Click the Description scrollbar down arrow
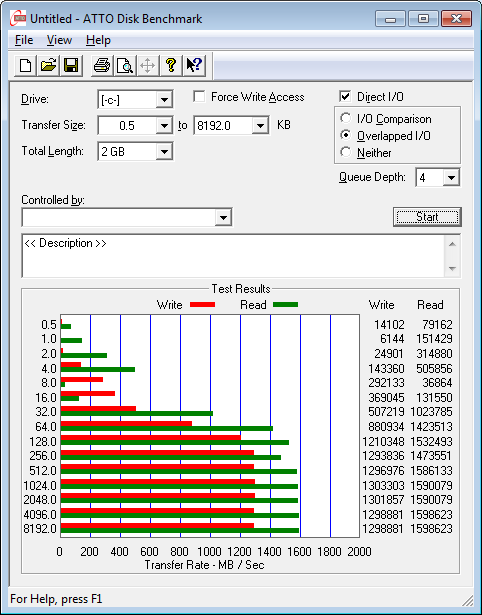The width and height of the screenshot is (482, 615). (452, 269)
